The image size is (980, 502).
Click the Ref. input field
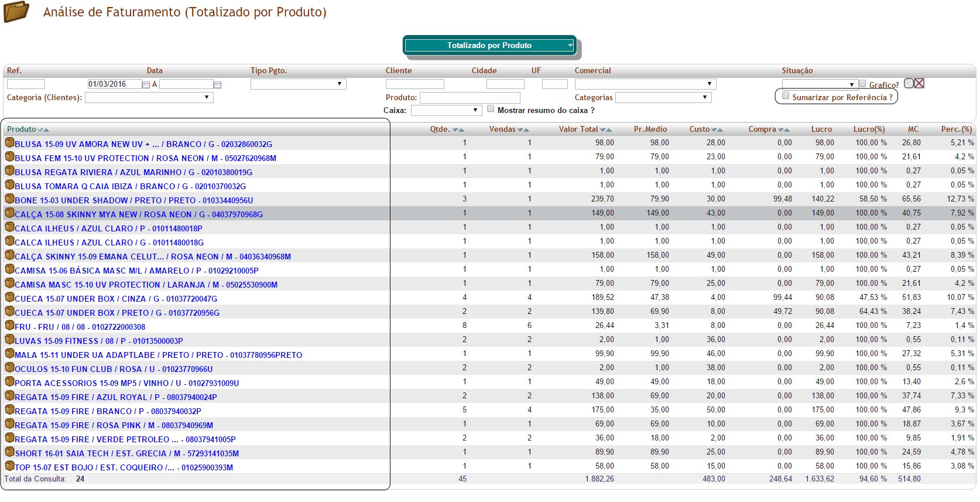26,84
